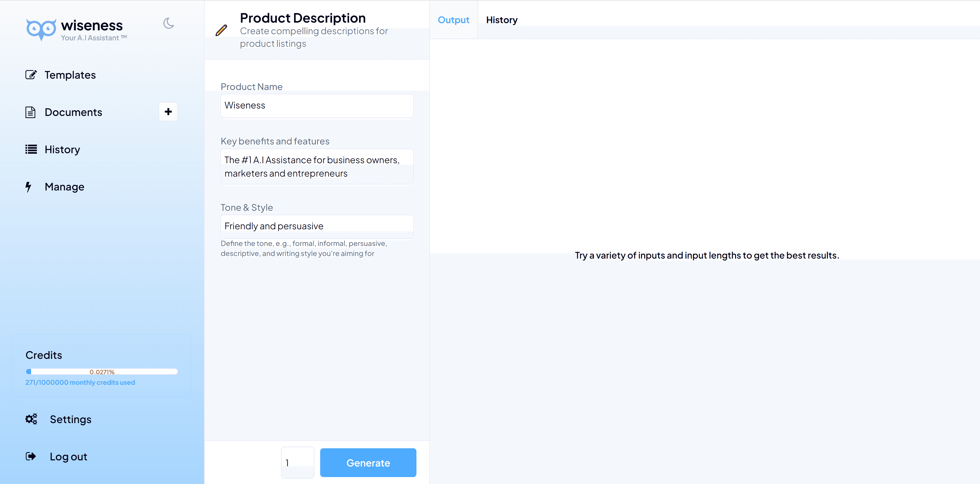Click the Manage lightning bolt icon
Viewport: 980px width, 484px height.
(28, 187)
